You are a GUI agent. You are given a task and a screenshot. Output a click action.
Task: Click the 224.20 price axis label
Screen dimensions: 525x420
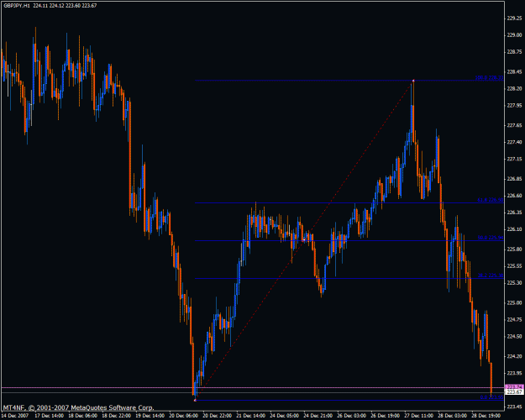(x=514, y=356)
